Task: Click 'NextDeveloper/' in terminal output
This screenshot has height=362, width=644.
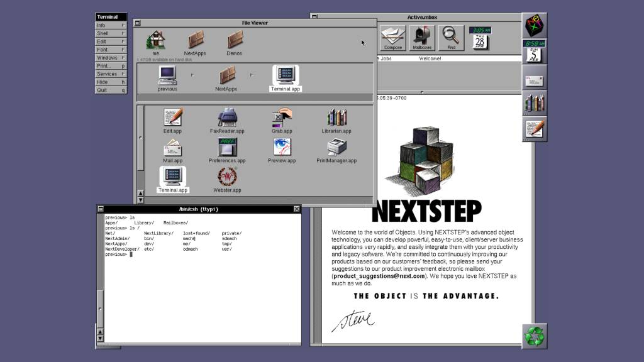Action: tap(122, 249)
